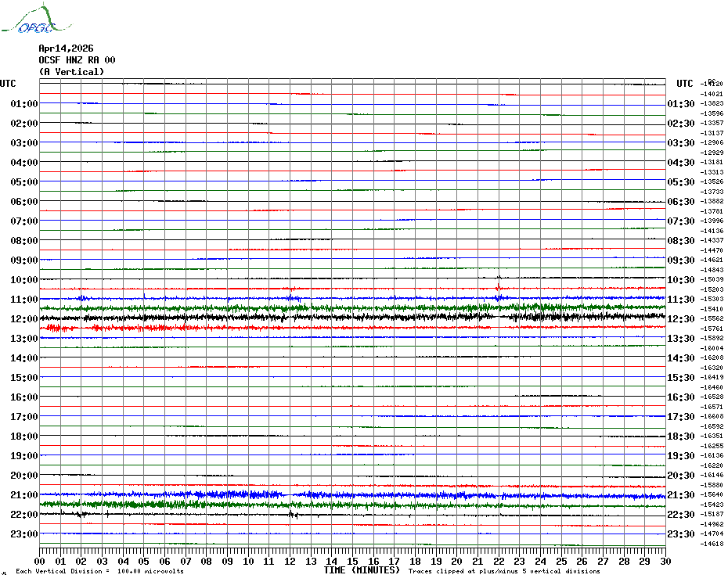The image size is (728, 582).
Task: Click the DC offset value '-13181'
Action: click(712, 162)
